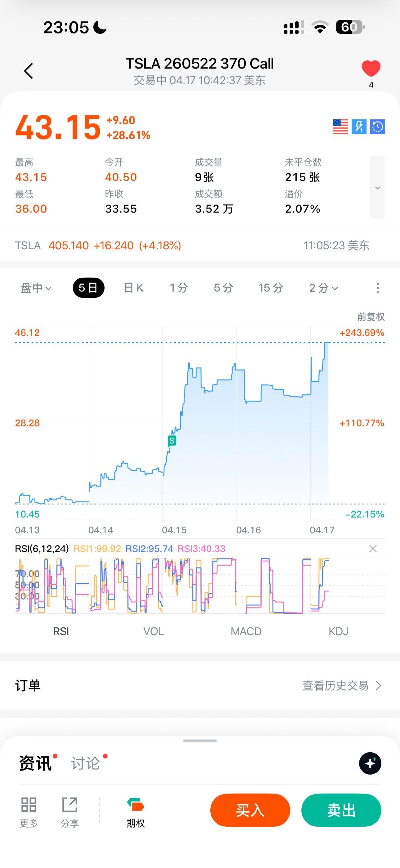The width and height of the screenshot is (400, 868).
Task: Open 查看历史交易 history link
Action: click(341, 686)
